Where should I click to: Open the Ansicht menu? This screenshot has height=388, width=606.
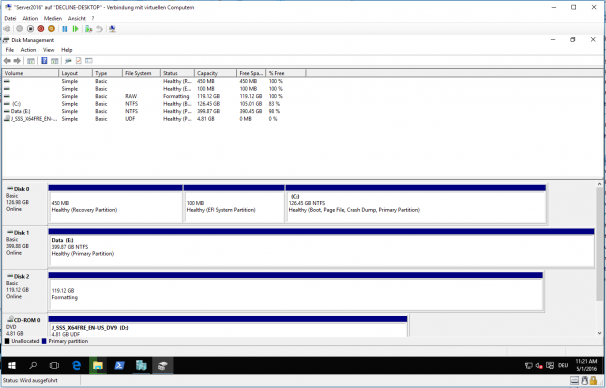[x=77, y=18]
